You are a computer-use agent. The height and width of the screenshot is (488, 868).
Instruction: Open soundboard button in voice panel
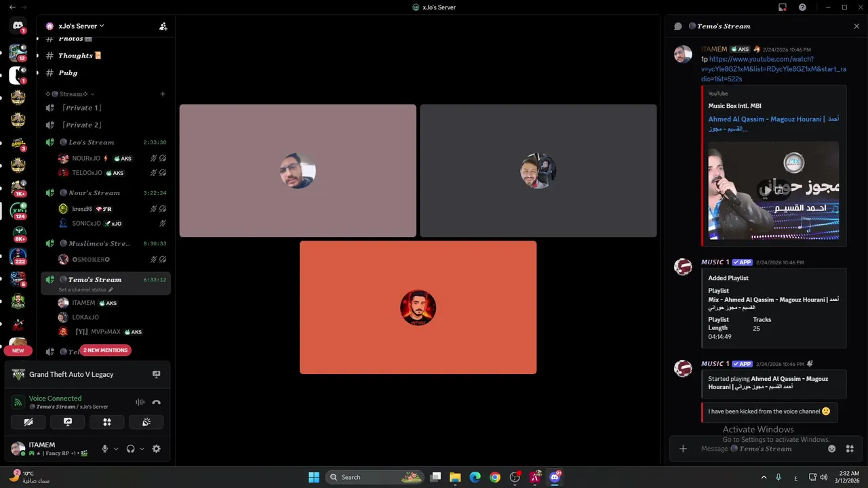pos(146,422)
